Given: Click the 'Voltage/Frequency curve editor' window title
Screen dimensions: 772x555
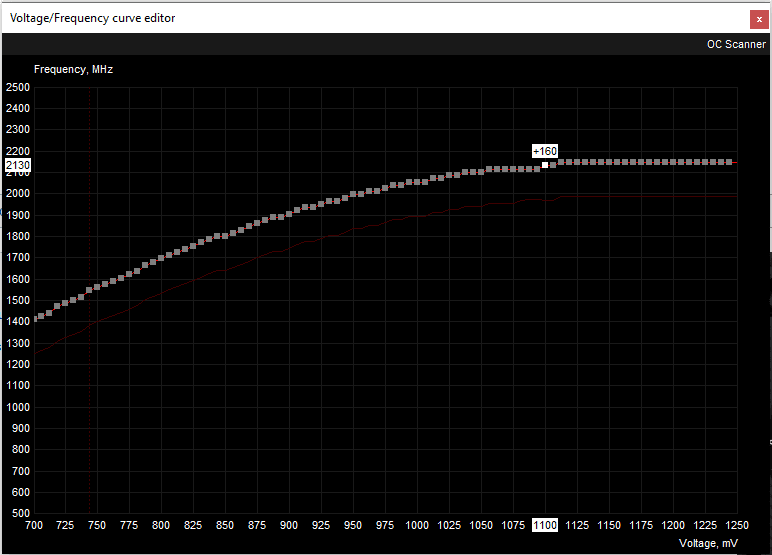Looking at the screenshot, I should coord(93,18).
